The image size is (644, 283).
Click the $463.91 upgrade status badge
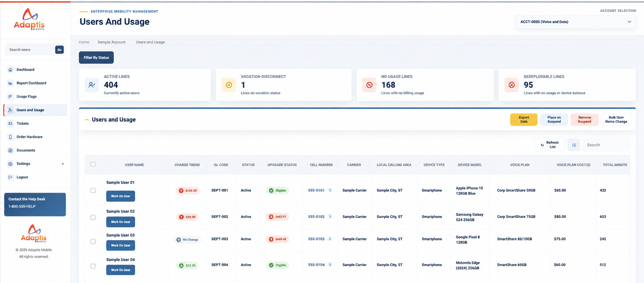click(x=277, y=217)
